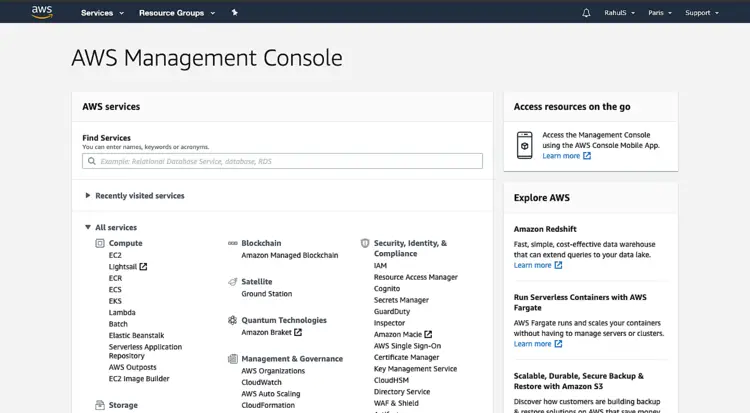Viewport: 750px width, 413px height.
Task: Open the Amazon Braket service
Action: pyautogui.click(x=266, y=332)
